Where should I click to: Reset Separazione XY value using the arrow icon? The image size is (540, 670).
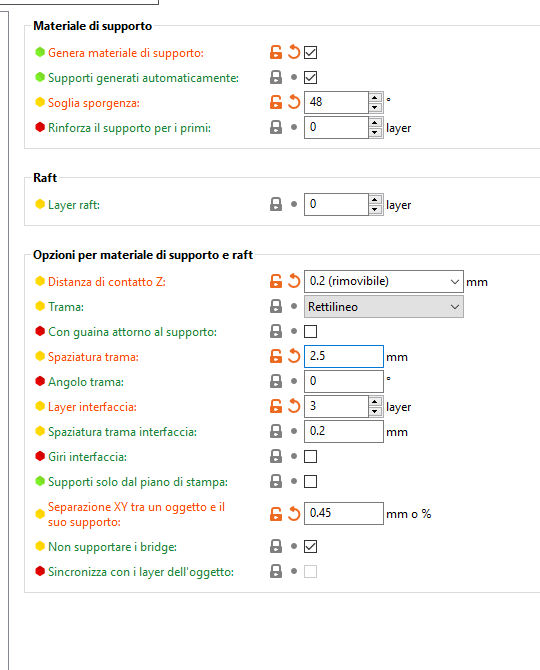tap(293, 514)
